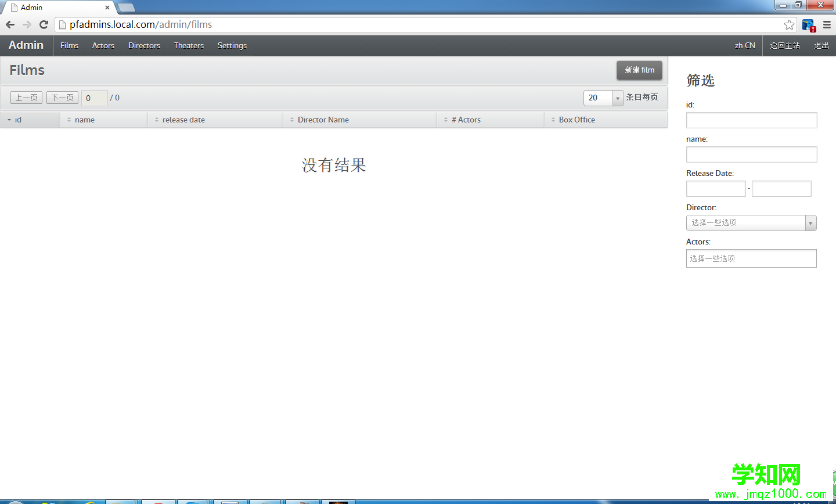This screenshot has height=504, width=836.
Task: Close the Admin browser tab
Action: 107,8
